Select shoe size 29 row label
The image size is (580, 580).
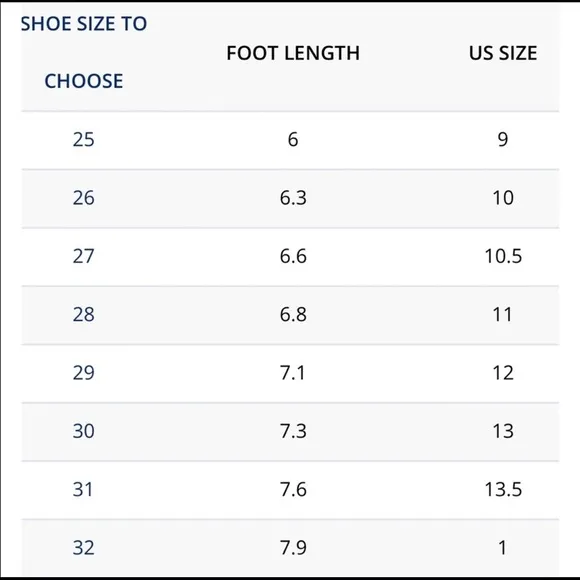click(84, 372)
